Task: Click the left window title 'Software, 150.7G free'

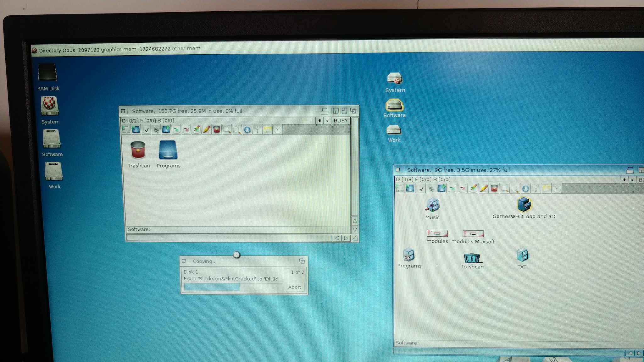Action: point(160,111)
